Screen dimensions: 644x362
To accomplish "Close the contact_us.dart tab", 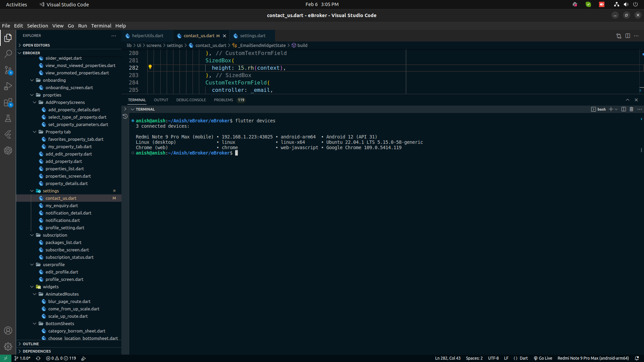I will (x=224, y=36).
